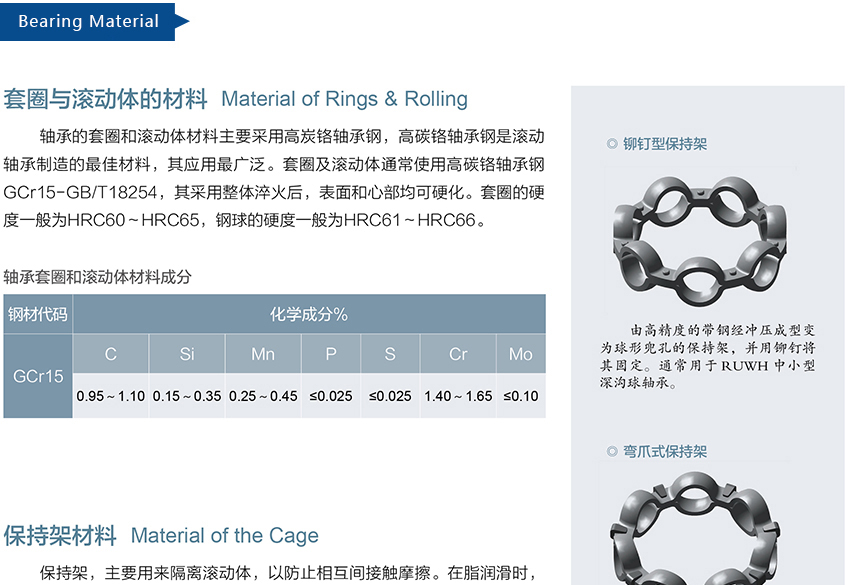Select the 铆钉型保持架 label

665,144
